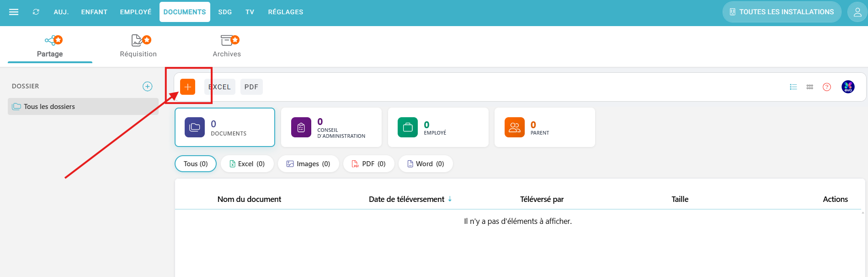This screenshot has height=277, width=868.
Task: Export the list to Excel
Action: [x=220, y=87]
